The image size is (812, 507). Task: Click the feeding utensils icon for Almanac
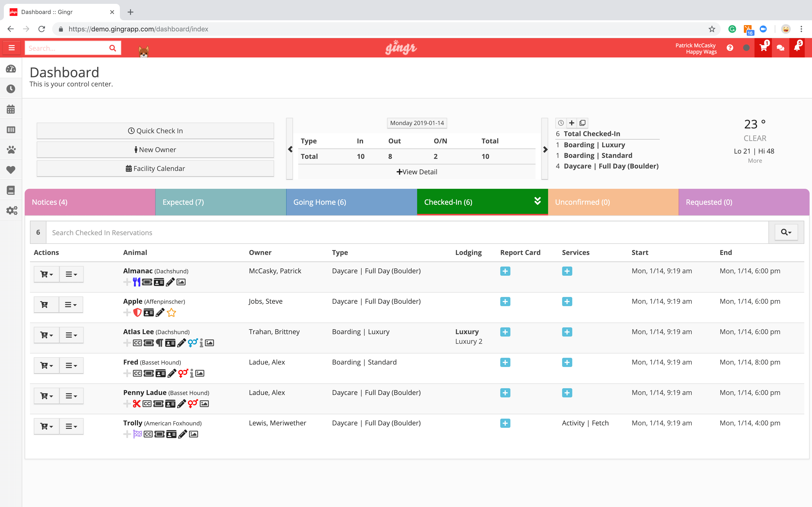point(136,282)
